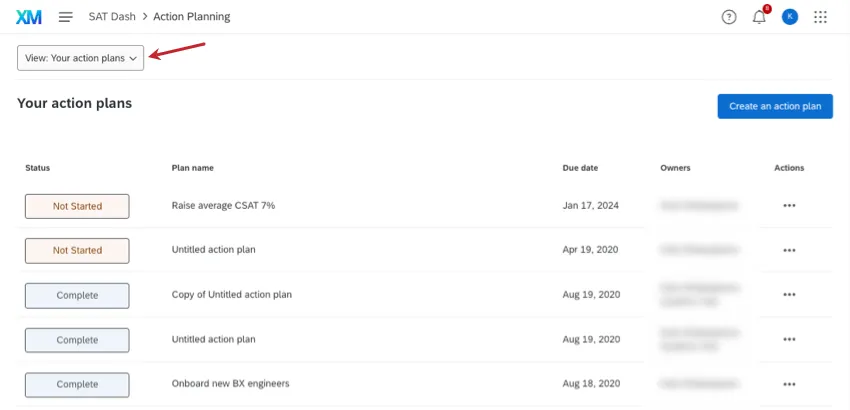This screenshot has height=410, width=850.
Task: Change Complete status of Onboard new BX engineers
Action: pyautogui.click(x=77, y=385)
